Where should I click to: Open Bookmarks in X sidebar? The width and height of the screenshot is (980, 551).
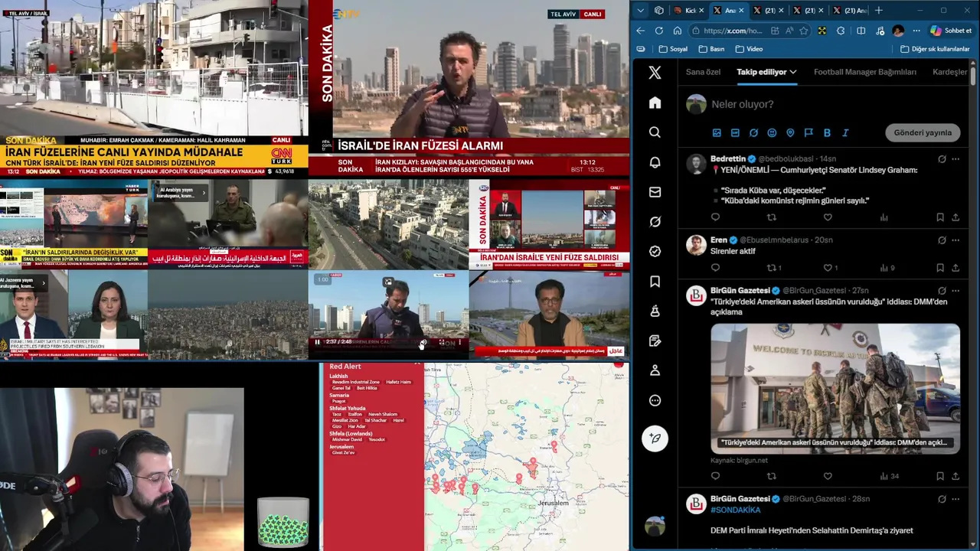[655, 282]
